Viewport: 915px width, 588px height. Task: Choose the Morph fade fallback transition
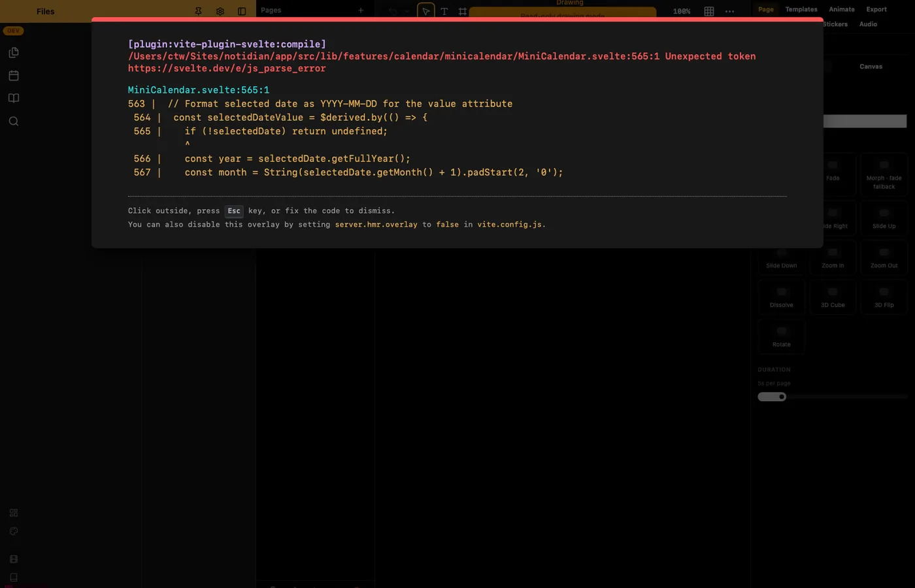click(x=884, y=174)
